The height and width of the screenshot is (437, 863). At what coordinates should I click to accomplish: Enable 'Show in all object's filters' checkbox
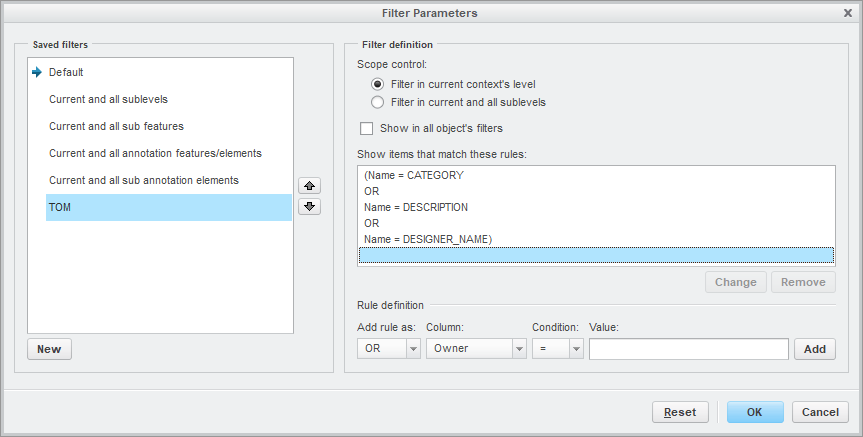coord(367,129)
